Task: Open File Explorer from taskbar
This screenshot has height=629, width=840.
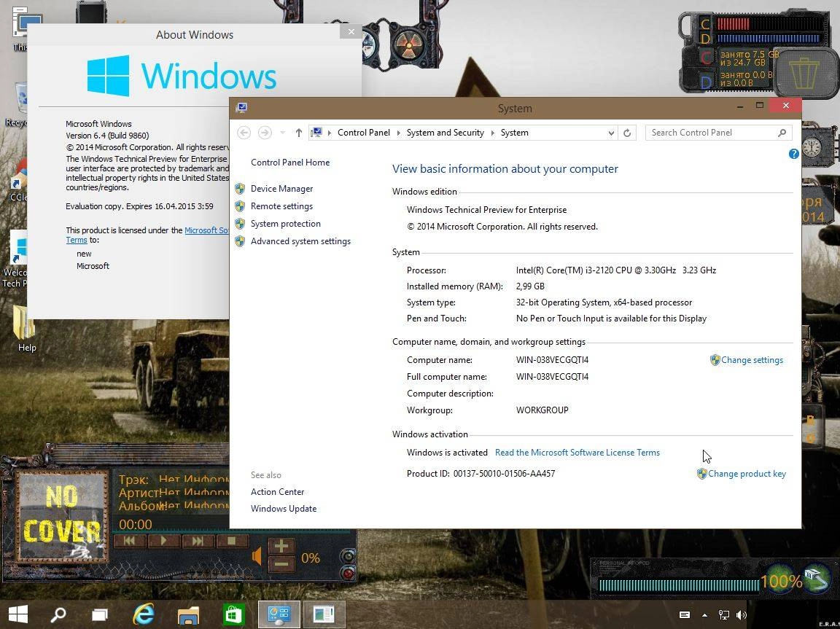Action: click(188, 614)
